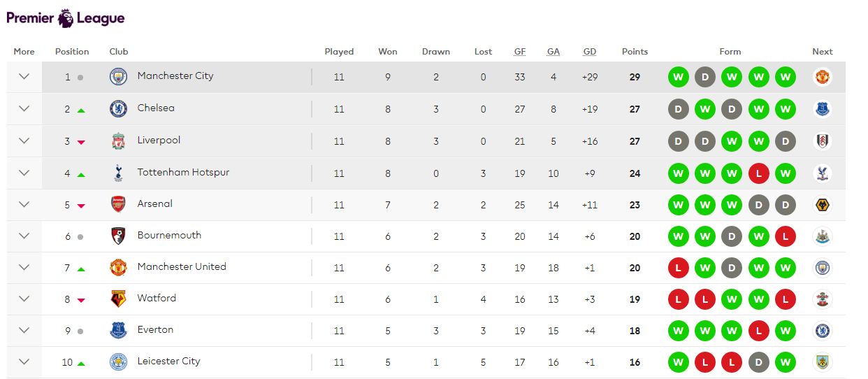
Task: Expand the Manchester City row details
Action: [24, 77]
